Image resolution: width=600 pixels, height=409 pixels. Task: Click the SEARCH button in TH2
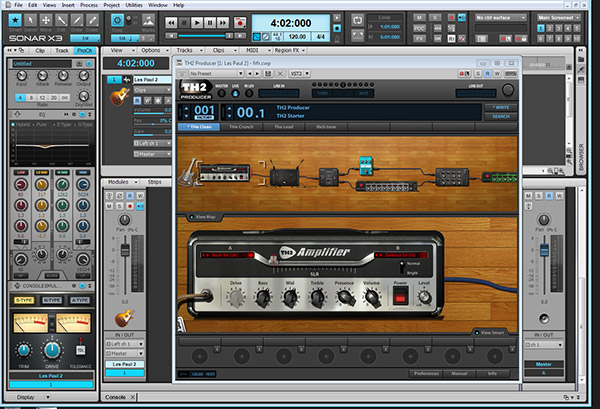(501, 116)
